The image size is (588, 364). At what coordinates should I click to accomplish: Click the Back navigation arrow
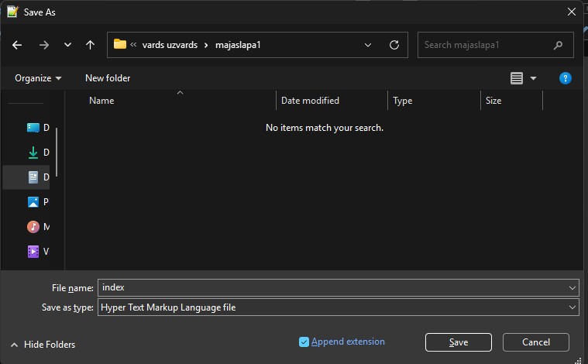[17, 45]
